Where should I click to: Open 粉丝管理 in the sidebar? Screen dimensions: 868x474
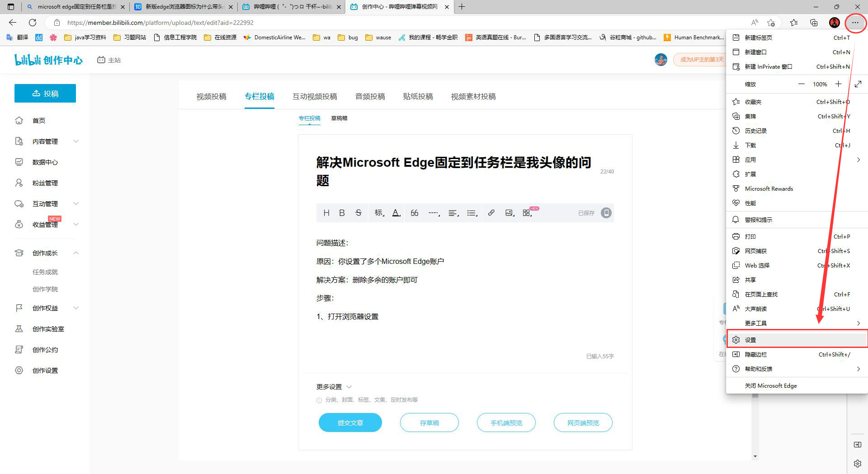[x=45, y=183]
